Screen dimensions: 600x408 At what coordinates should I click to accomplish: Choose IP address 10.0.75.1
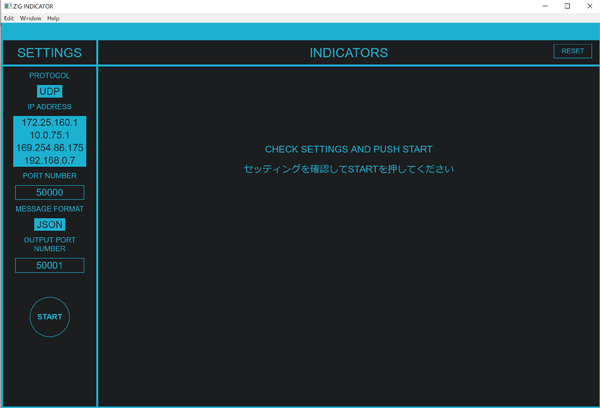tap(50, 135)
